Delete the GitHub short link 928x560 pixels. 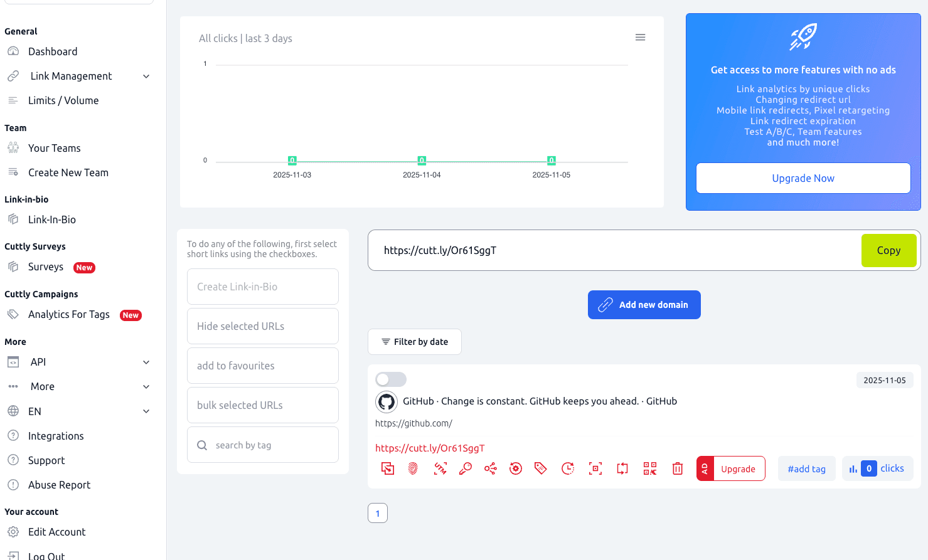pyautogui.click(x=678, y=468)
